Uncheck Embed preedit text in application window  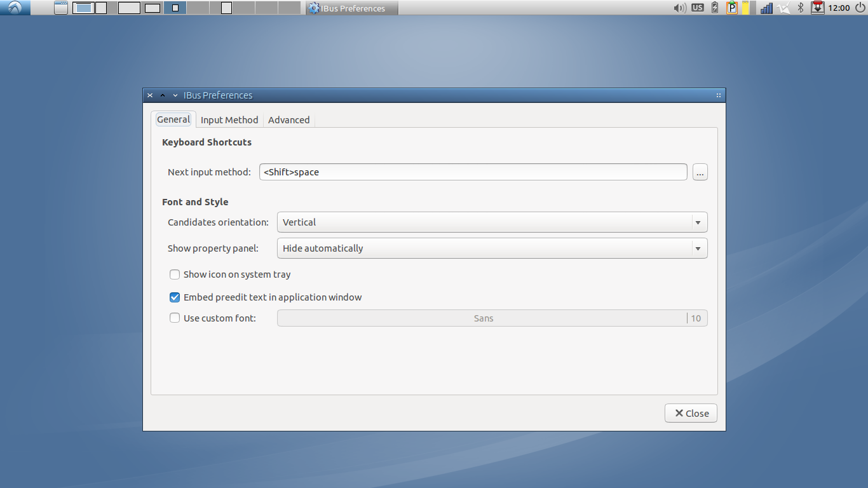coord(175,297)
